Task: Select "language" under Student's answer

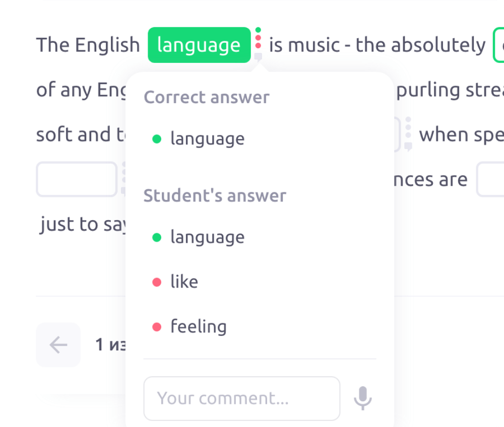Action: [207, 237]
